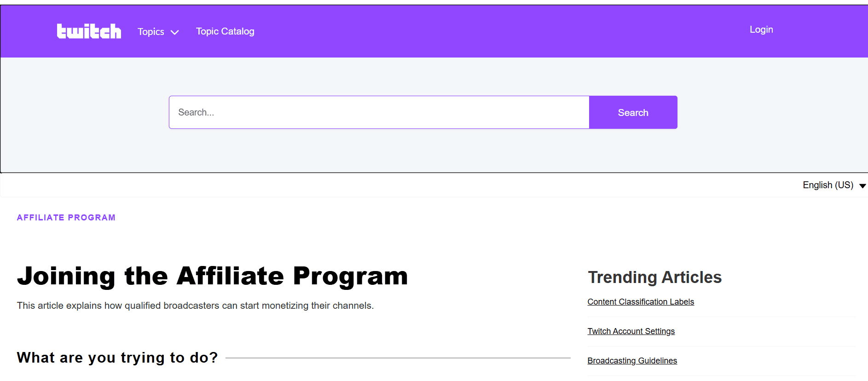Click the Twitch logo
This screenshot has width=868, height=381.
pyautogui.click(x=89, y=31)
